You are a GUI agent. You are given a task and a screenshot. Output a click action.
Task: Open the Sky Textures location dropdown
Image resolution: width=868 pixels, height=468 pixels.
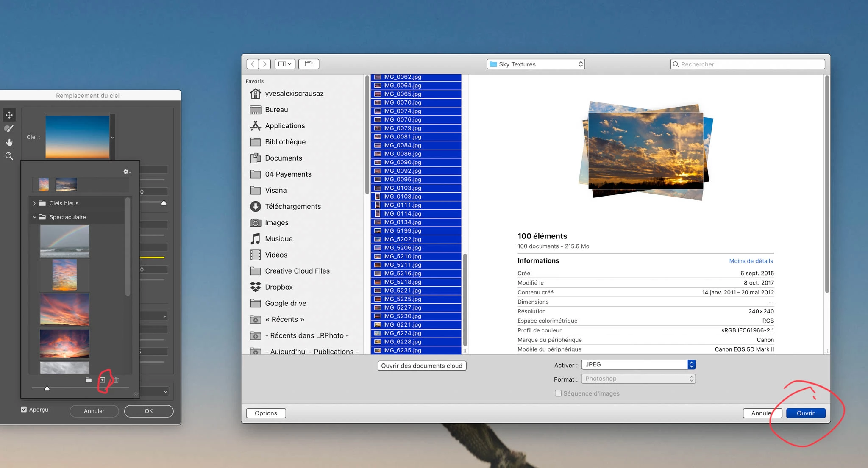click(536, 64)
